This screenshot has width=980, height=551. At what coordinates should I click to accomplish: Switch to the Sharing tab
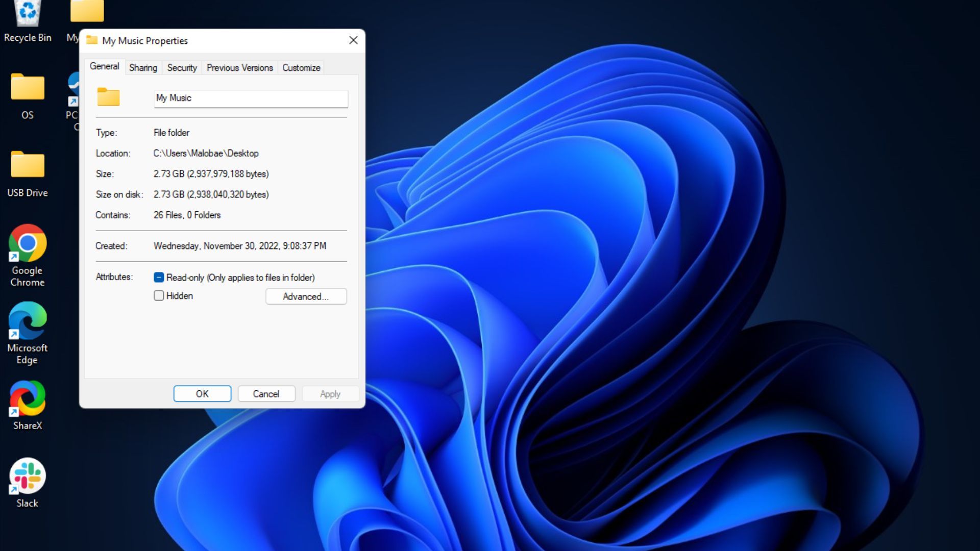(x=142, y=67)
